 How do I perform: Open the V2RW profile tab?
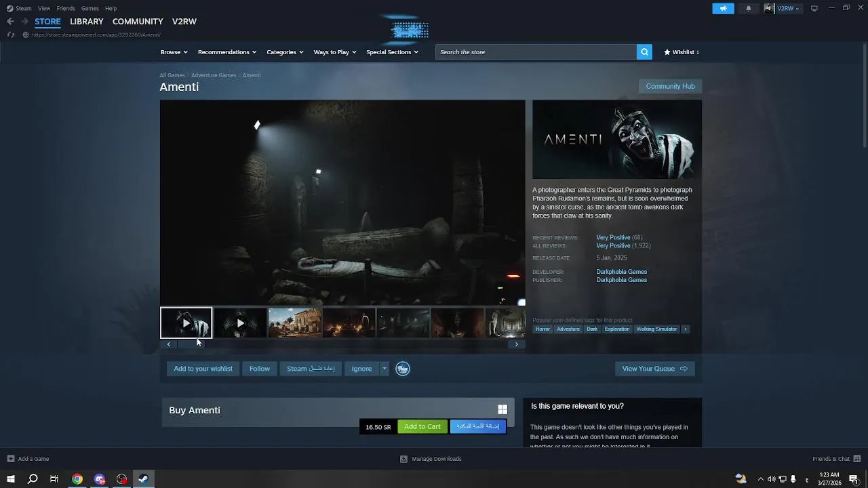click(x=184, y=22)
